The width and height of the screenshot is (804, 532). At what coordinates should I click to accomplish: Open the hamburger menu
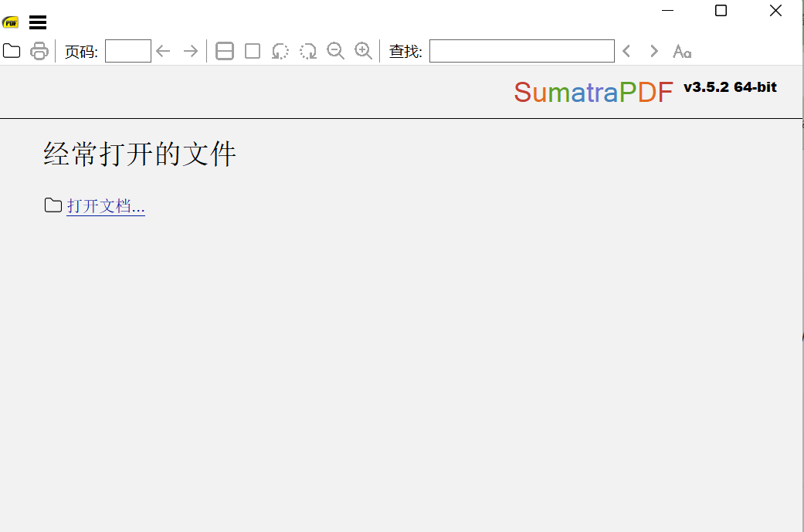tap(37, 22)
